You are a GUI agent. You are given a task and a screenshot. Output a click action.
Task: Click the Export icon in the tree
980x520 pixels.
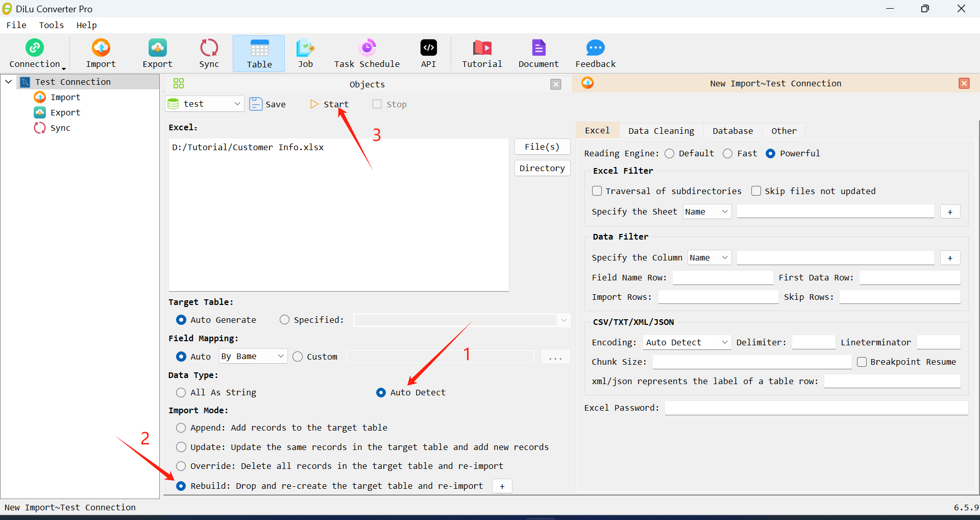(x=40, y=112)
